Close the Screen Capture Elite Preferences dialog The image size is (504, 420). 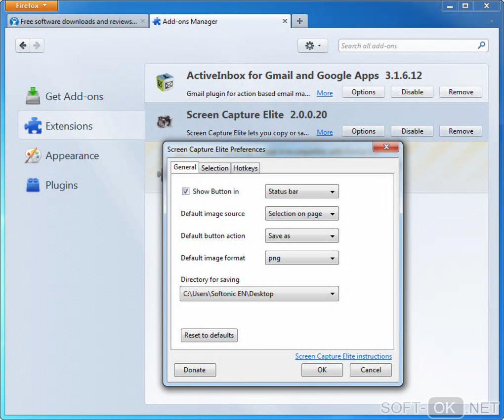pos(386,147)
